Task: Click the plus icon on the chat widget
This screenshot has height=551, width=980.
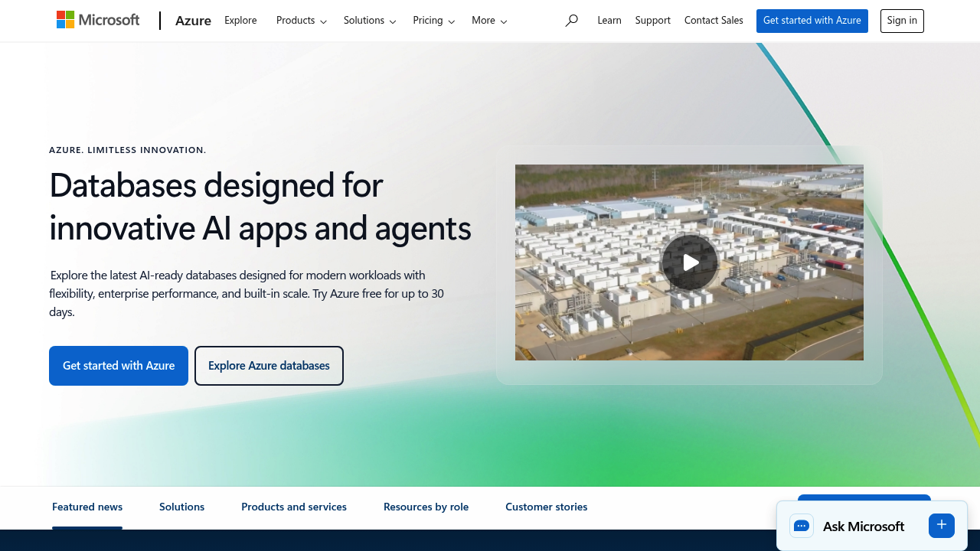Action: pyautogui.click(x=941, y=525)
